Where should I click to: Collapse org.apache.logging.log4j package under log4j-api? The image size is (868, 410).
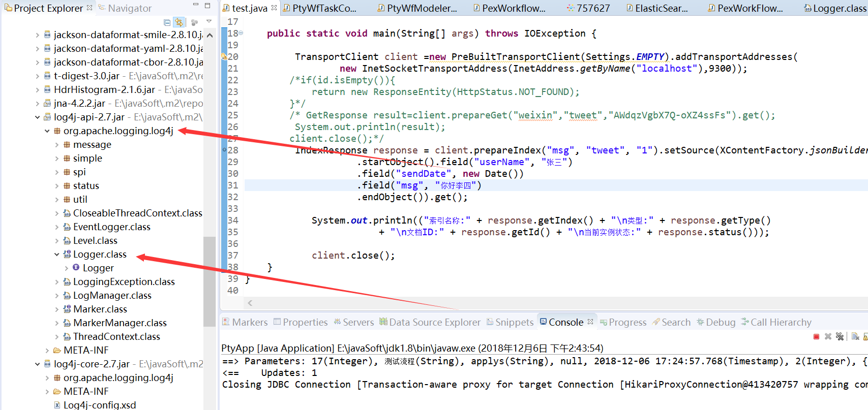coord(47,131)
